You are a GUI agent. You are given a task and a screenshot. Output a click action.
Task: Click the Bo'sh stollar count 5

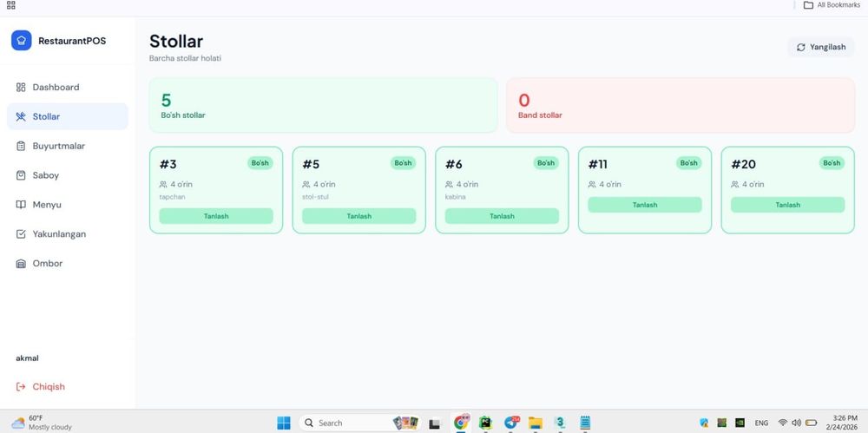(166, 100)
